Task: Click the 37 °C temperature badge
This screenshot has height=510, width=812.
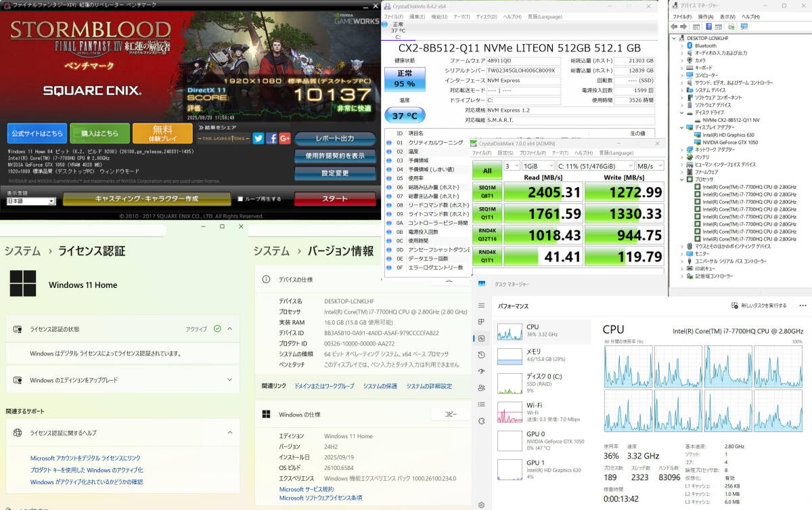Action: [x=405, y=115]
